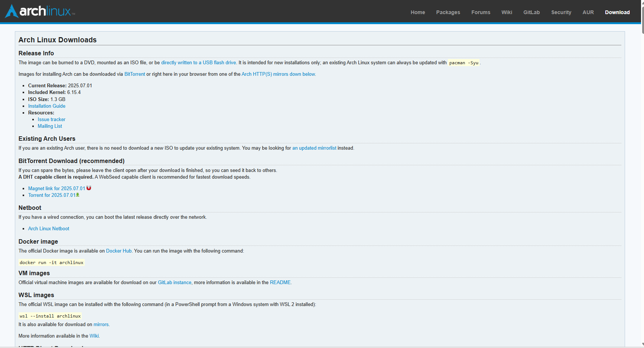Click the green download icon beside Torrent
Viewport: 644px width, 348px height.
click(x=78, y=195)
